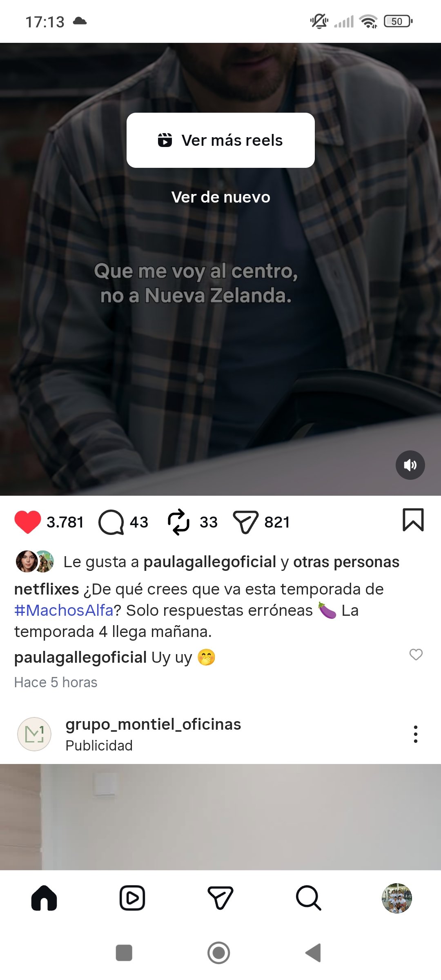Go to the Home tab
Viewport: 441px width, 980px height.
[x=44, y=898]
